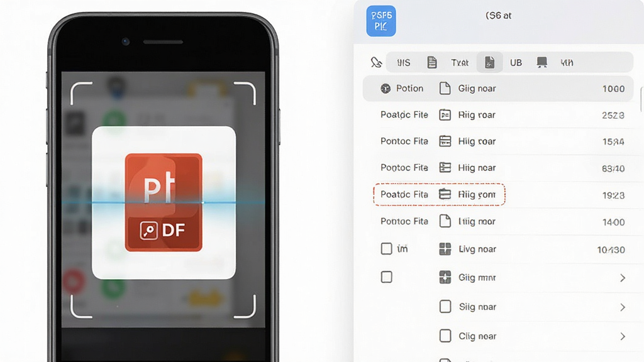Select the first tab left of document icon
The width and height of the screenshot is (644, 362).
click(403, 63)
